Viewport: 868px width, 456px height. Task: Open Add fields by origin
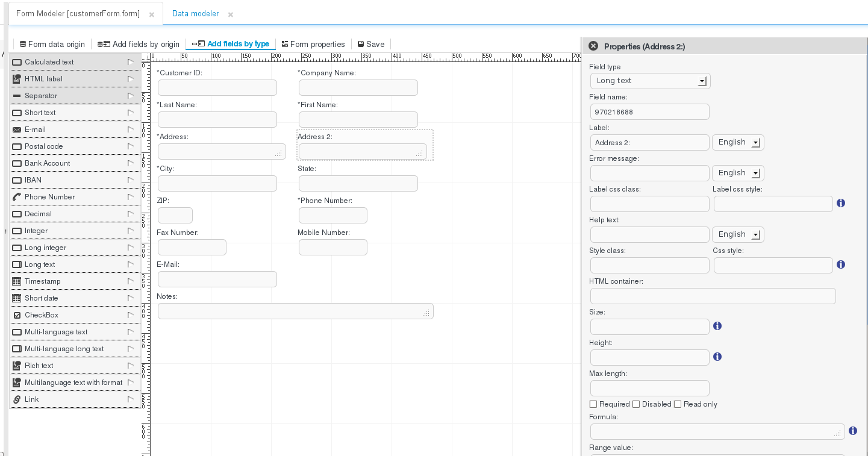[139, 44]
